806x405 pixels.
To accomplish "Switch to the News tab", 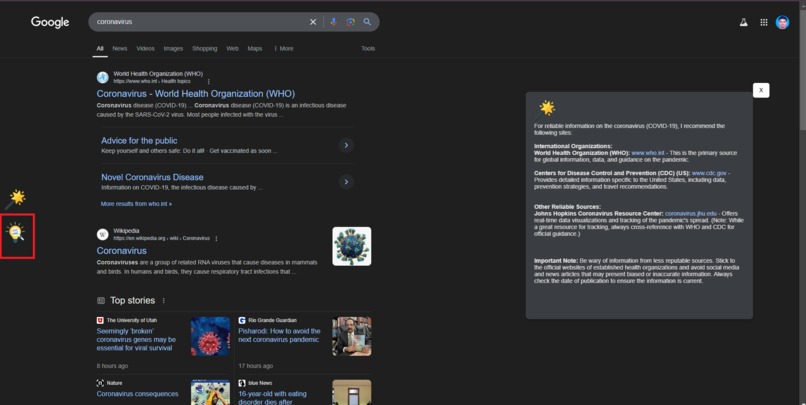I will (120, 48).
